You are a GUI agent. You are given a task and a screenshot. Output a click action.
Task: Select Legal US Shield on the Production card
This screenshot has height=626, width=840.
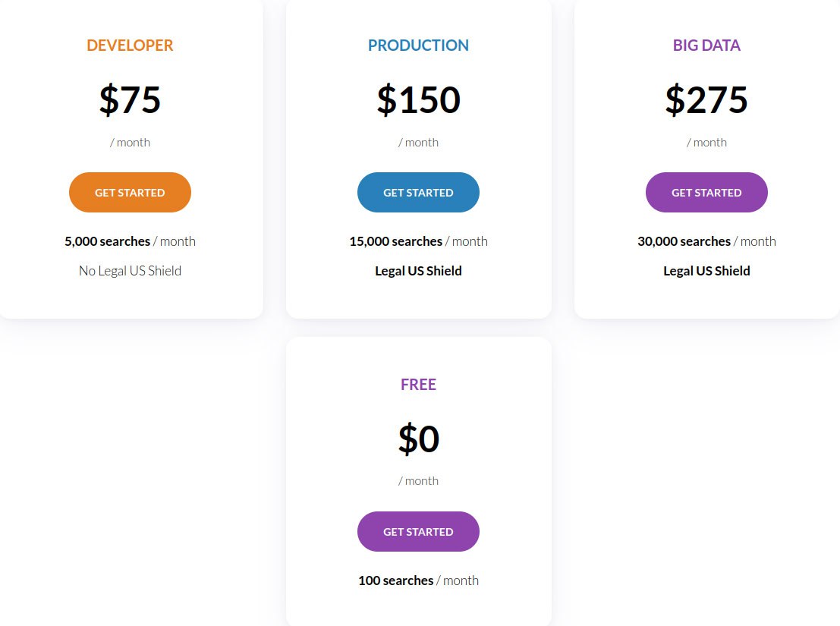[x=418, y=271]
